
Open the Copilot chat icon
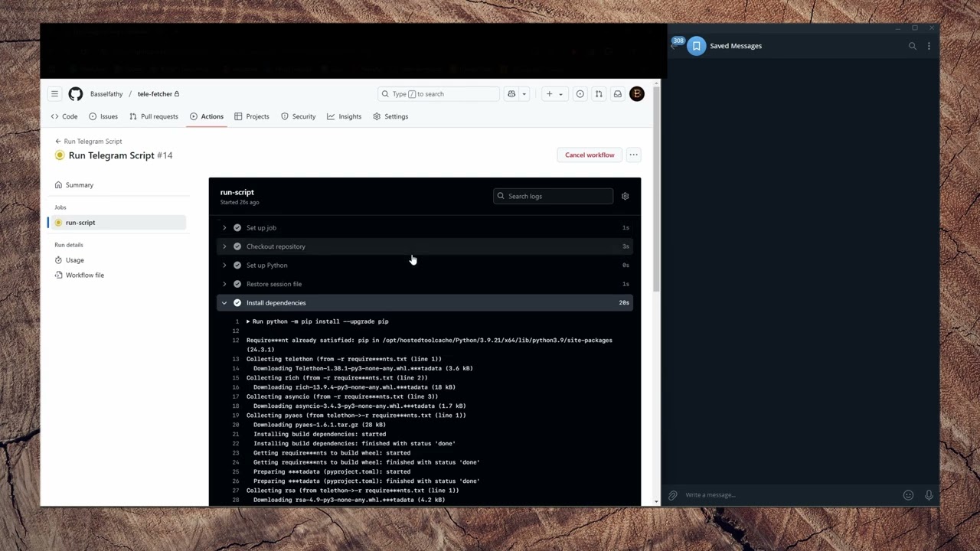click(x=511, y=94)
